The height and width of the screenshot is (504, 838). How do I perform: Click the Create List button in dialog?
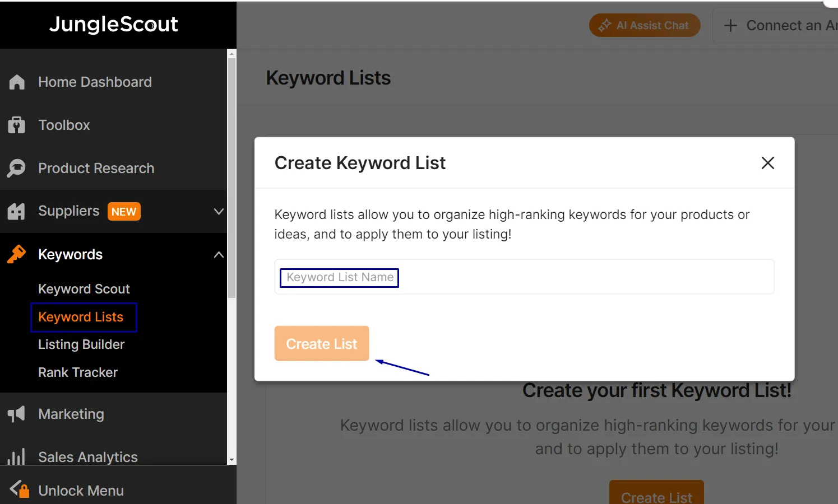(322, 343)
